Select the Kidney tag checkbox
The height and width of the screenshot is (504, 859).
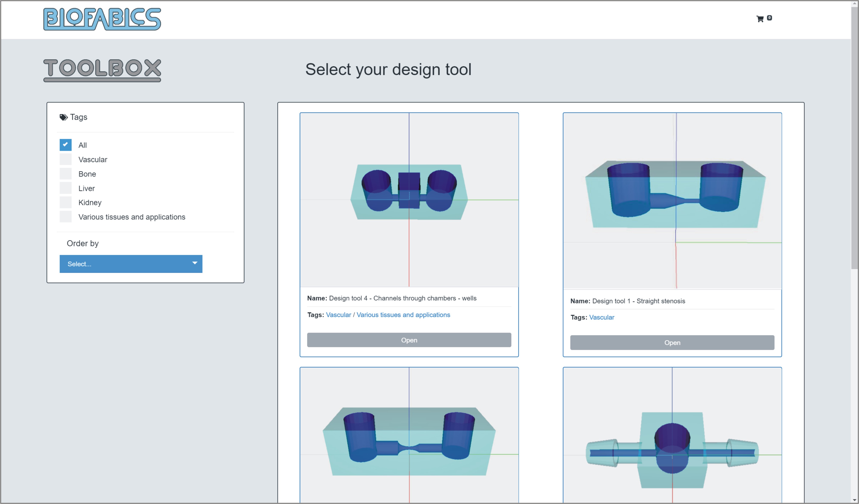pos(65,202)
